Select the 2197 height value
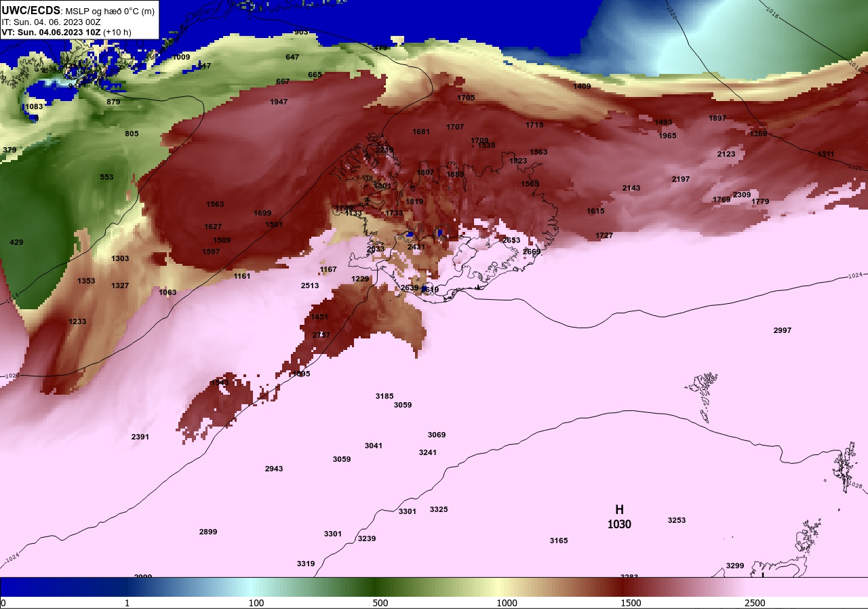 pyautogui.click(x=681, y=179)
